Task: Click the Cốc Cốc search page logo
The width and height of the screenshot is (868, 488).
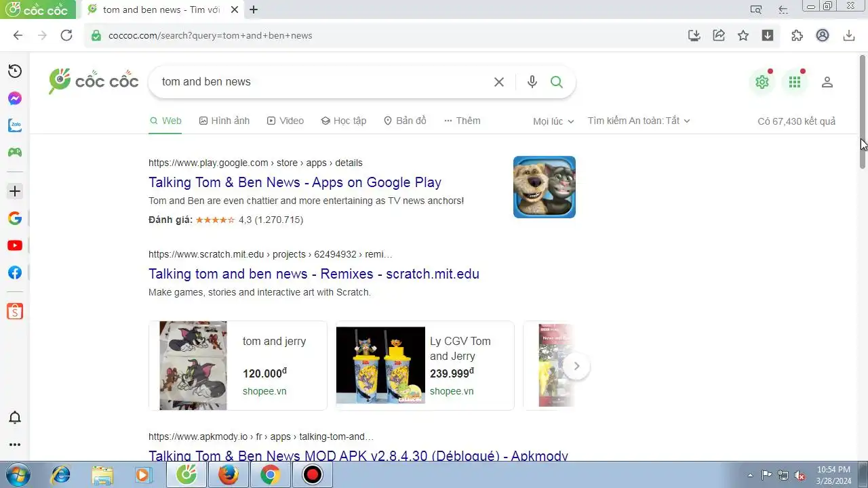Action: pos(94,81)
